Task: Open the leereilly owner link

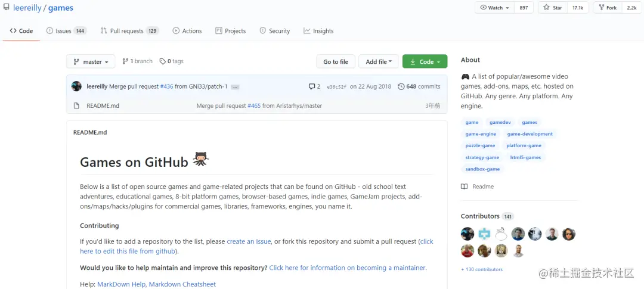Action: (x=27, y=8)
